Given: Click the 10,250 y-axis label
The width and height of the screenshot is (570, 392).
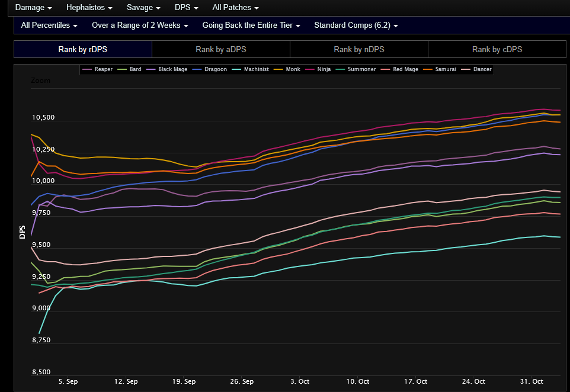Looking at the screenshot, I should click(x=43, y=149).
